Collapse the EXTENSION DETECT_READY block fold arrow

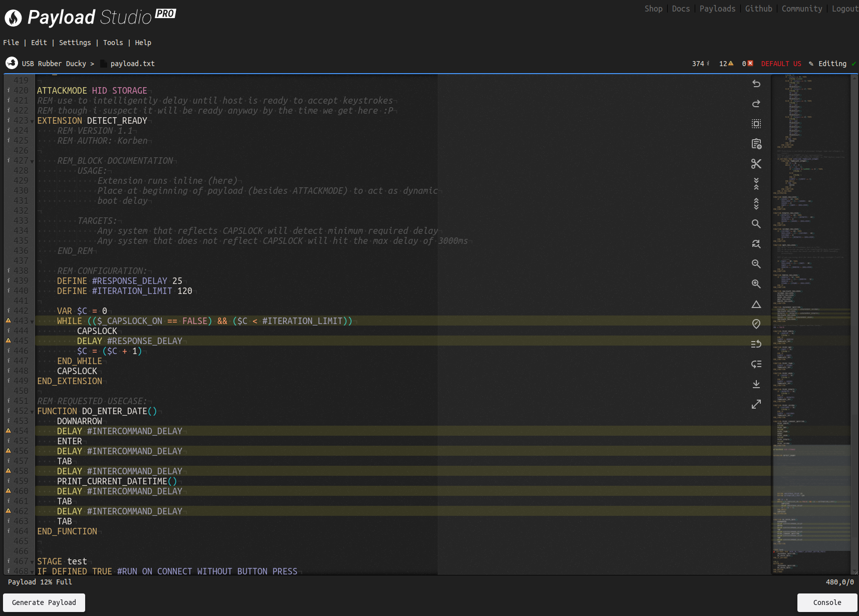32,121
